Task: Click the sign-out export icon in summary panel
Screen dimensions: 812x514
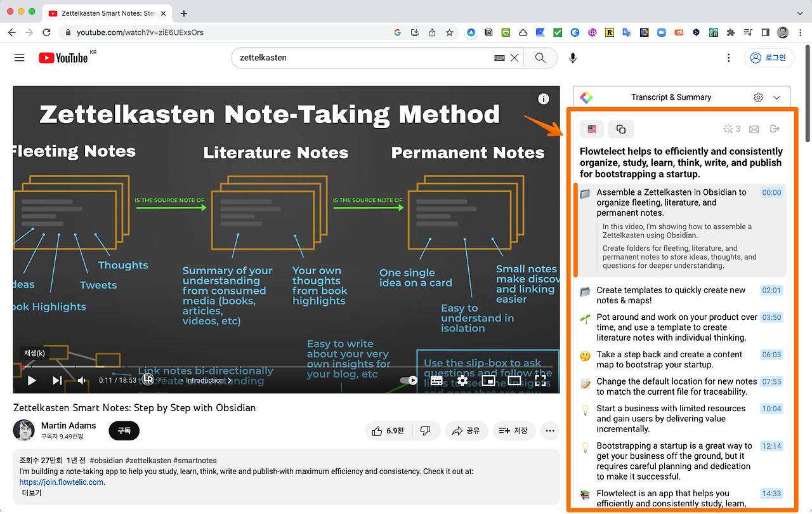Action: 775,129
